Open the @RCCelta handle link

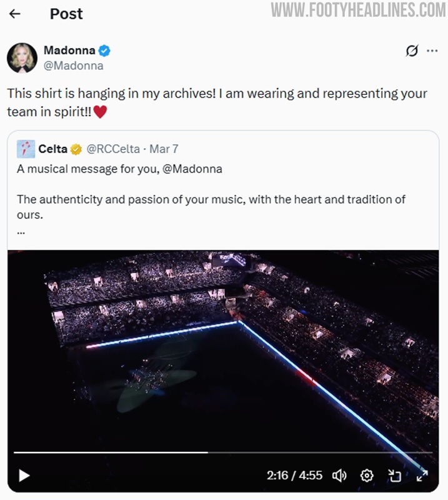pyautogui.click(x=113, y=149)
